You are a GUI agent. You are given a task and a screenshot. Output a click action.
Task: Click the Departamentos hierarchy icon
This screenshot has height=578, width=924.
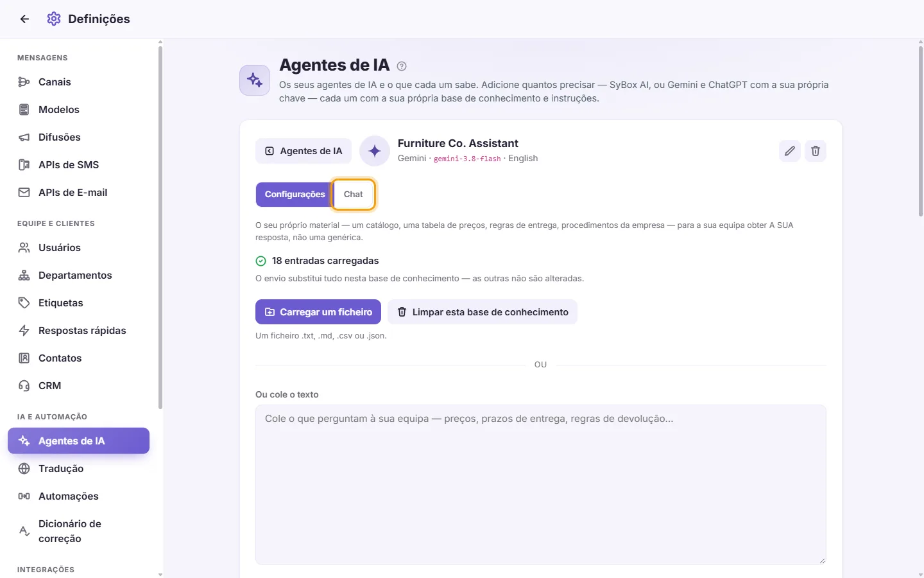point(24,276)
